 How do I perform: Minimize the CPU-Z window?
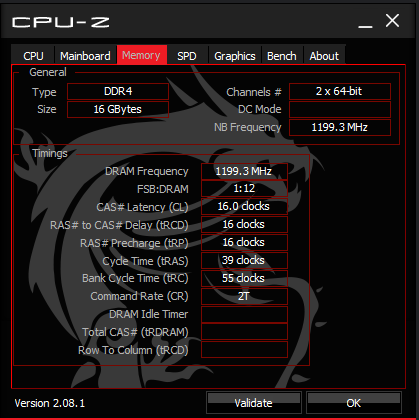point(365,22)
